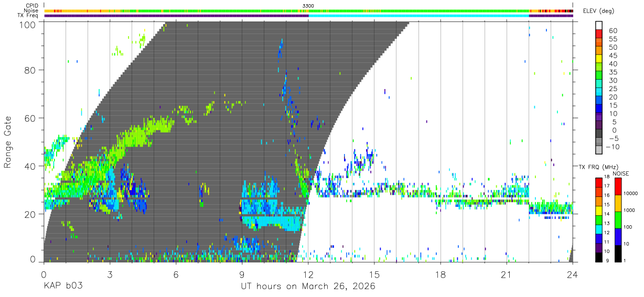Viewport: 644px width, 297px height.
Task: Click the 45 label on the ELEV scale
Action: tap(613, 56)
